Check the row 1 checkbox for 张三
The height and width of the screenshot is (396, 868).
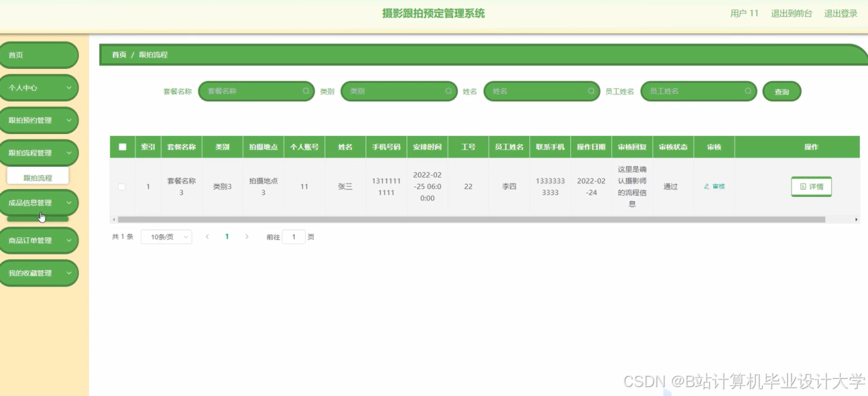click(x=122, y=187)
